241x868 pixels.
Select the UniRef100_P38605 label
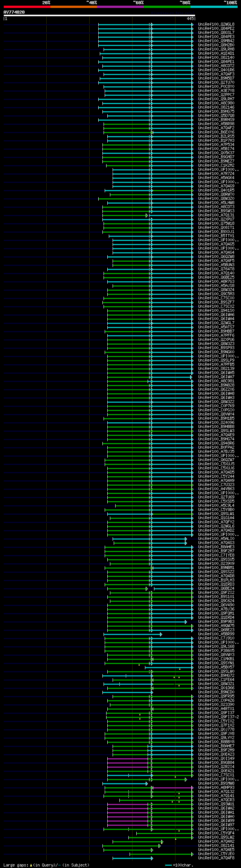pyautogui.click(x=216, y=651)
